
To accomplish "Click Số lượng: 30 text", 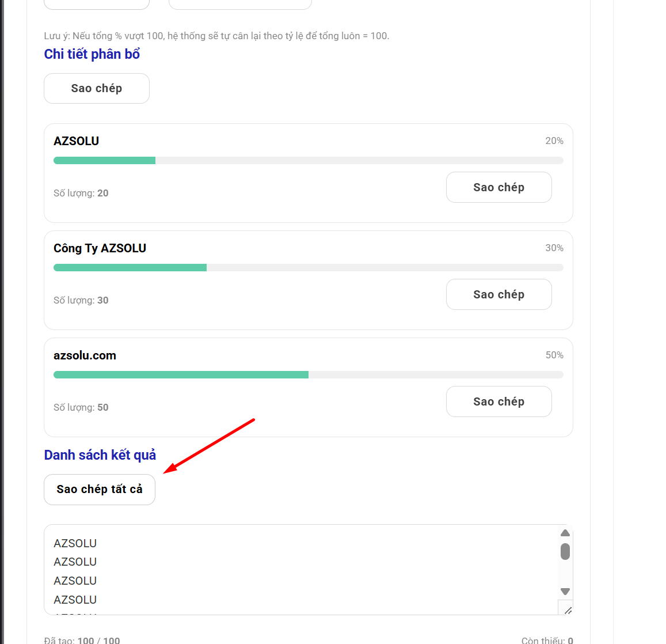I will point(81,301).
